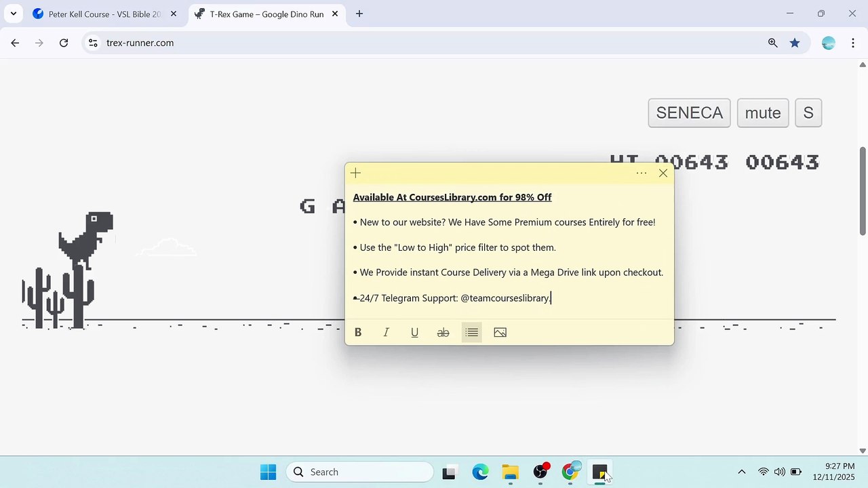This screenshot has width=868, height=488.
Task: Close the yellow sticky note
Action: tap(663, 173)
